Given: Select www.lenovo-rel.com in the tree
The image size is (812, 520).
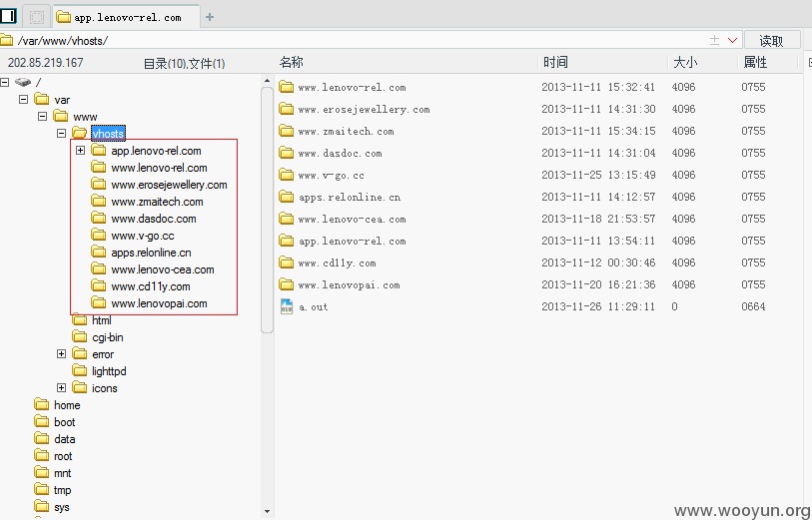Looking at the screenshot, I should 159,168.
